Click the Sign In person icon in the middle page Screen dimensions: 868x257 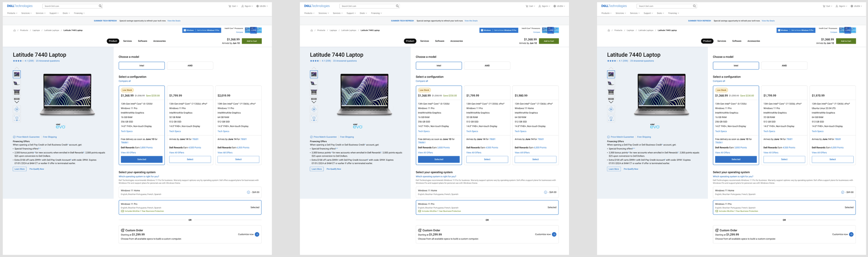[540, 6]
